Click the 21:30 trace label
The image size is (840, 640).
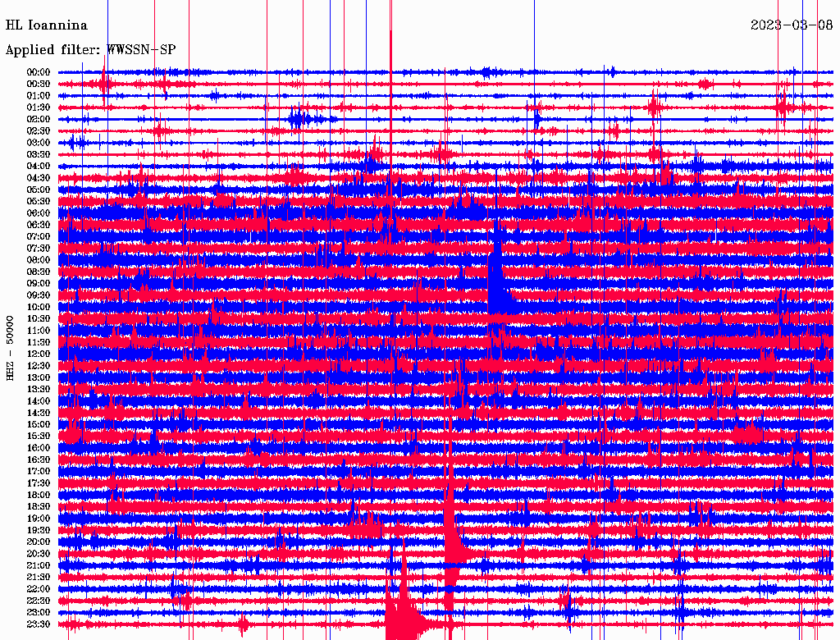point(39,578)
